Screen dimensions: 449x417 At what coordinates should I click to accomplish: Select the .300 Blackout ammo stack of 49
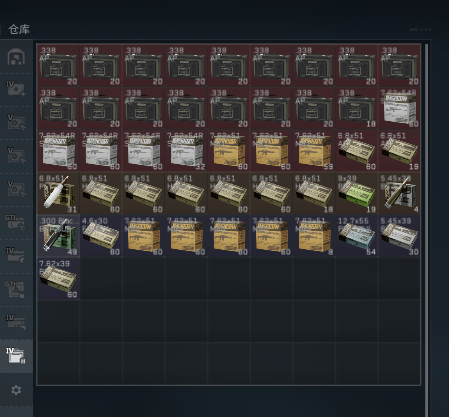point(58,236)
